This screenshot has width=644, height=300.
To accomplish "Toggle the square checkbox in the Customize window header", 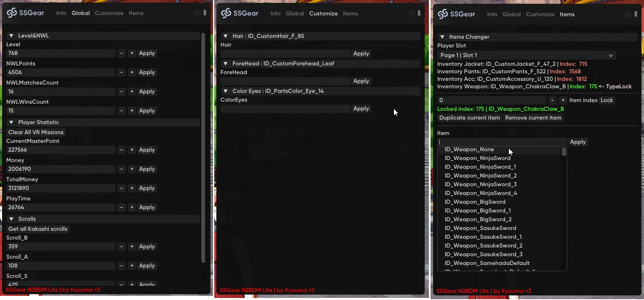I will pyautogui.click(x=411, y=13).
